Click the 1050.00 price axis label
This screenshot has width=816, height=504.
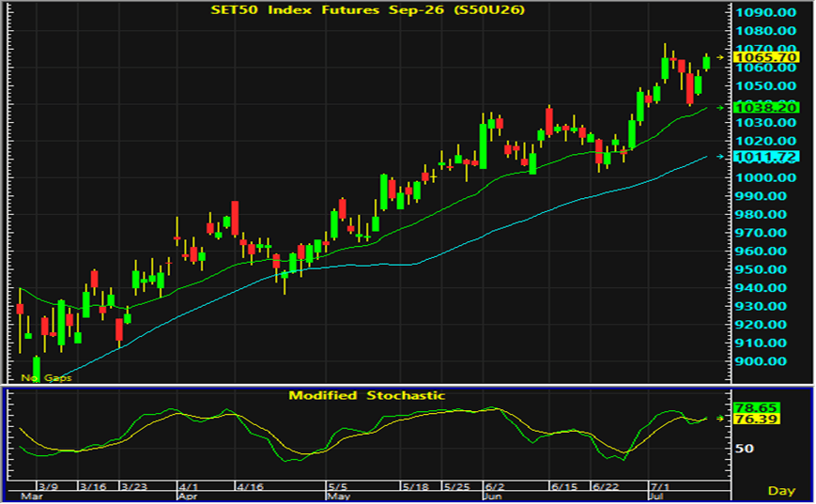pyautogui.click(x=765, y=85)
